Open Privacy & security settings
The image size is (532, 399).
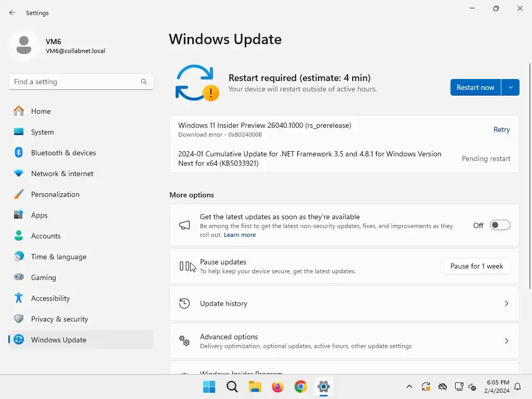[81, 319]
